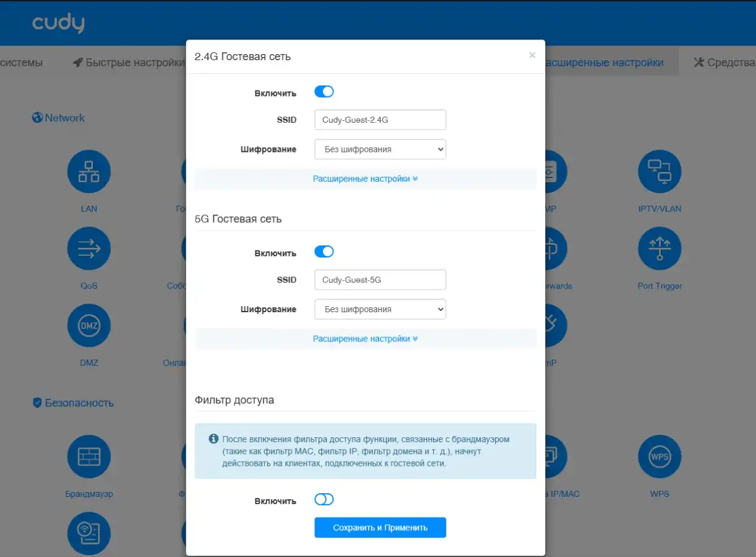Switch to the Быстрые настройки tab
Image resolution: width=756 pixels, height=557 pixels.
tap(129, 62)
